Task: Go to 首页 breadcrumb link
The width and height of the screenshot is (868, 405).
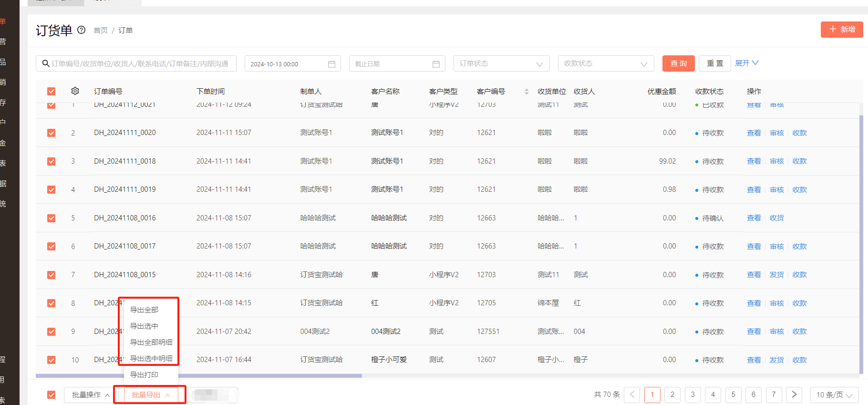Action: tap(101, 30)
